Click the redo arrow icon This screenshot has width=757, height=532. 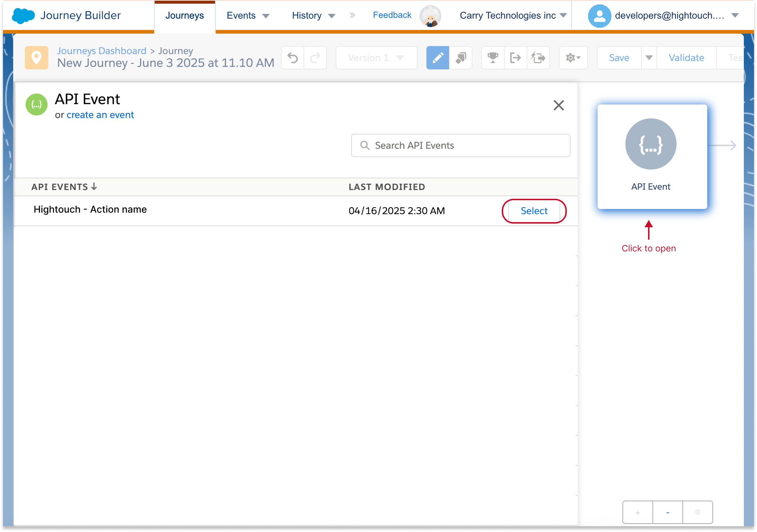pos(315,58)
